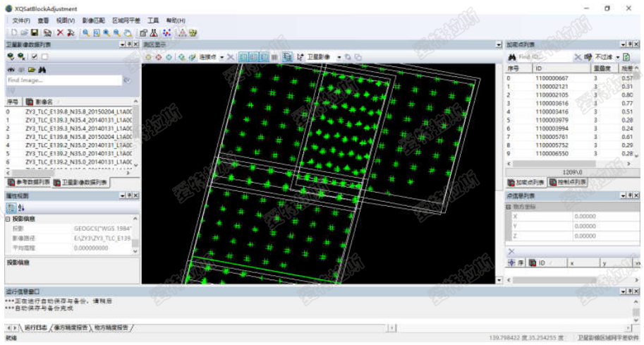The height and width of the screenshot is (345, 644).
Task: Toggle the eye visibility icon in image list panel
Action: click(11, 69)
